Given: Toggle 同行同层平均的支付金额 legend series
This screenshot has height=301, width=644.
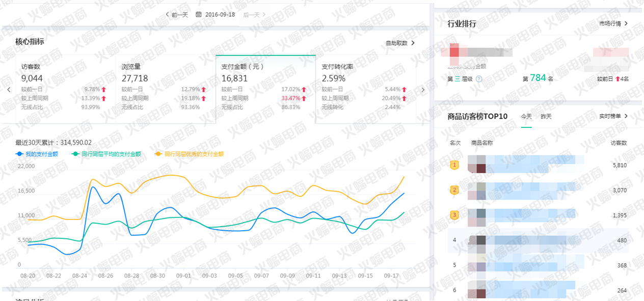Looking at the screenshot, I should (x=106, y=154).
